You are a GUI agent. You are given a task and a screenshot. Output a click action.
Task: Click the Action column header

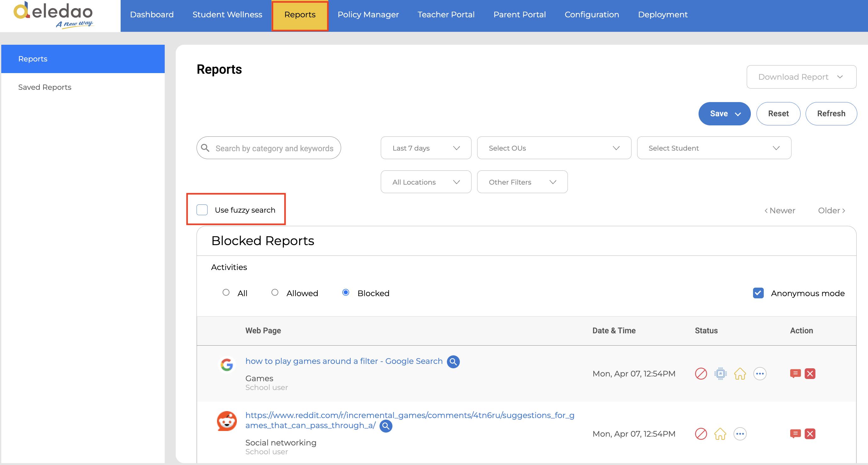(802, 330)
